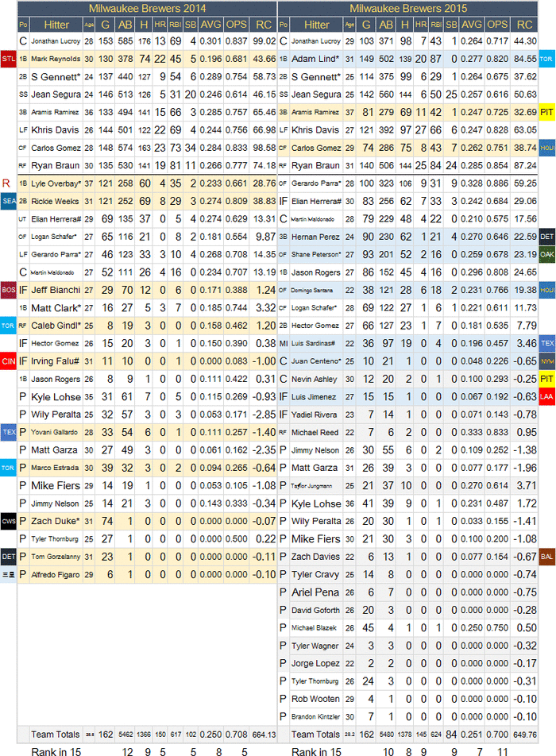Click Rank in 15 label under 2015 table

coord(316,751)
